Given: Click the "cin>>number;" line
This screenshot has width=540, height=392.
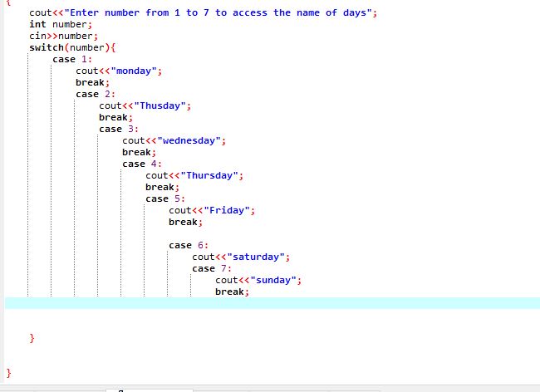Looking at the screenshot, I should (x=63, y=37).
